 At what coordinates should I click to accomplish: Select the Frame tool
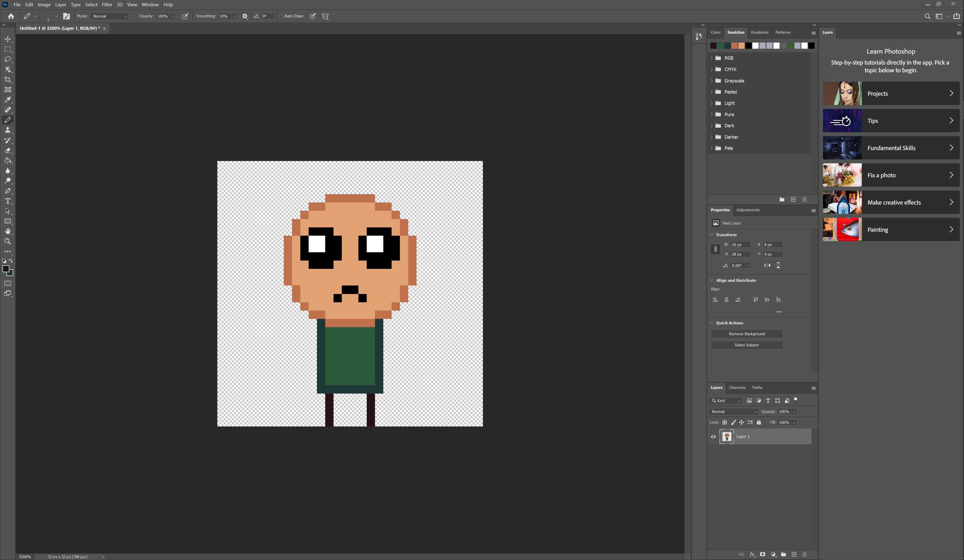point(8,90)
